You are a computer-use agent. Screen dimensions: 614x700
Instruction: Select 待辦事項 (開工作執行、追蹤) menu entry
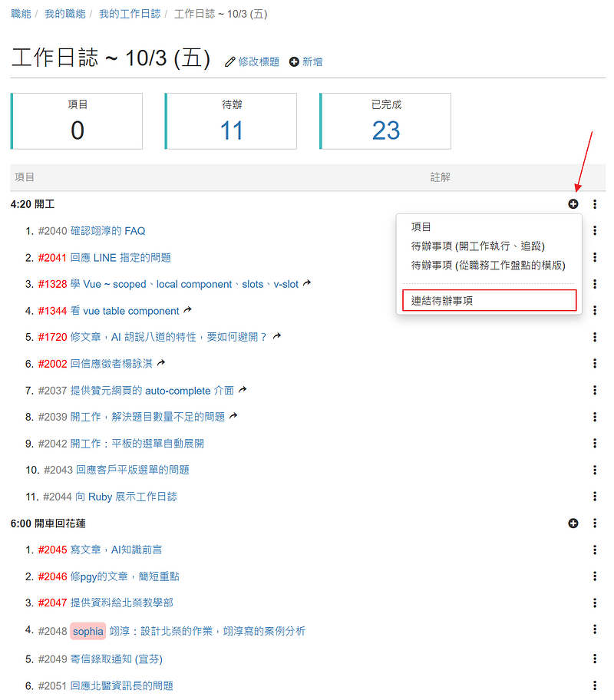[477, 246]
